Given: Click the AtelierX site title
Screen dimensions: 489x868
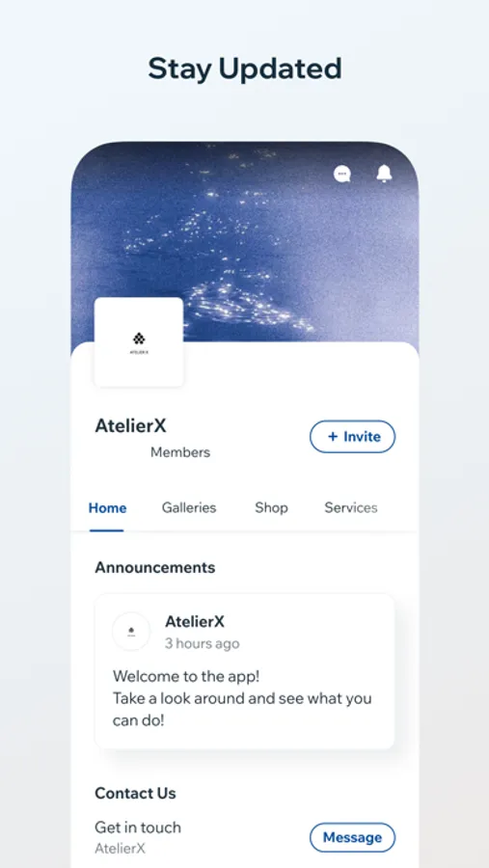Looking at the screenshot, I should pos(131,425).
